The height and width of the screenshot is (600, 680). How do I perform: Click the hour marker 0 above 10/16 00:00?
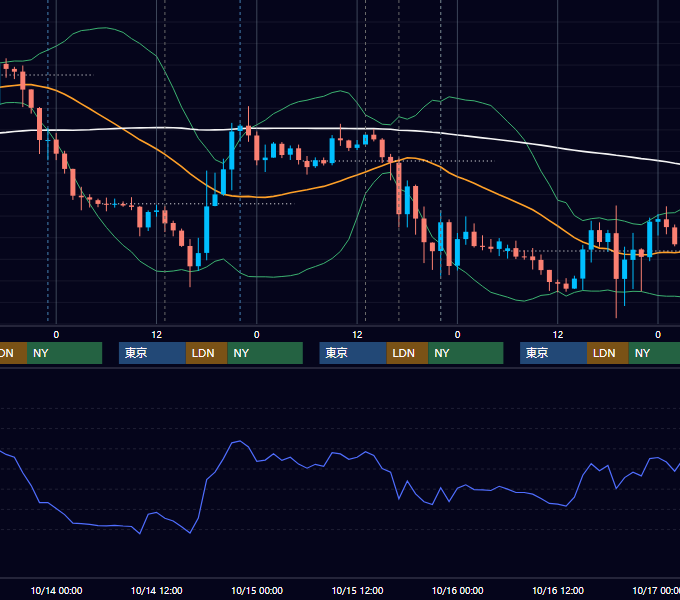(458, 335)
